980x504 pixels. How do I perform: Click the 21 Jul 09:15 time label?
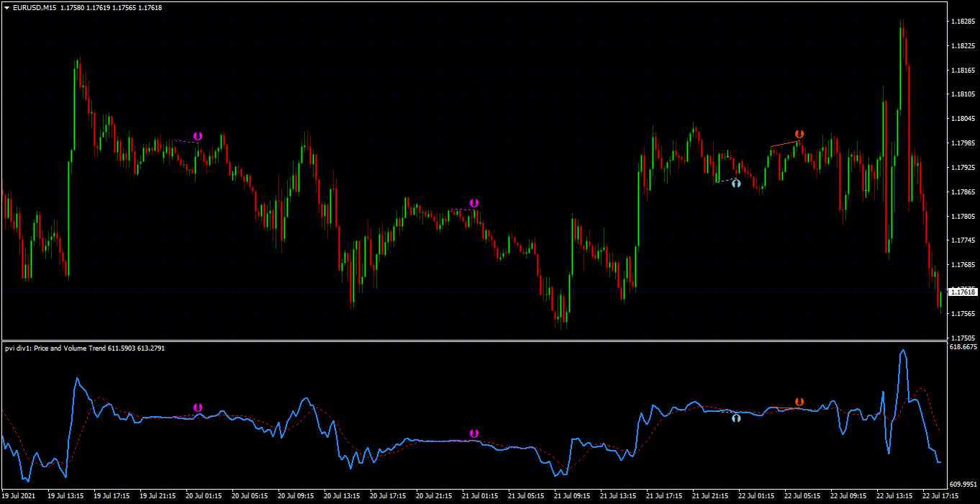572,496
